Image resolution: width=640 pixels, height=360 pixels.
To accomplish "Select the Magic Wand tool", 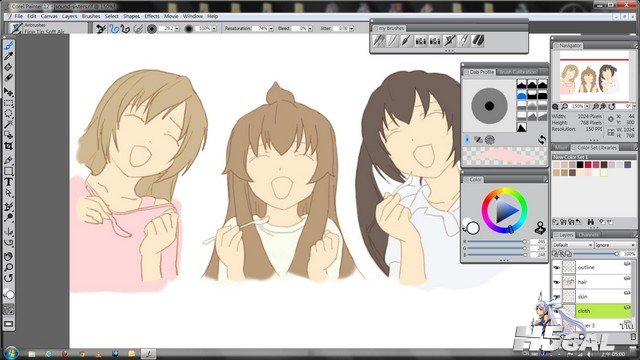I will pyautogui.click(x=9, y=124).
